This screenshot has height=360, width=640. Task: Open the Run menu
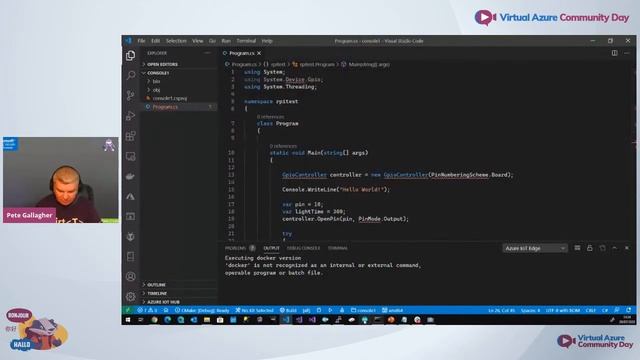(226, 41)
